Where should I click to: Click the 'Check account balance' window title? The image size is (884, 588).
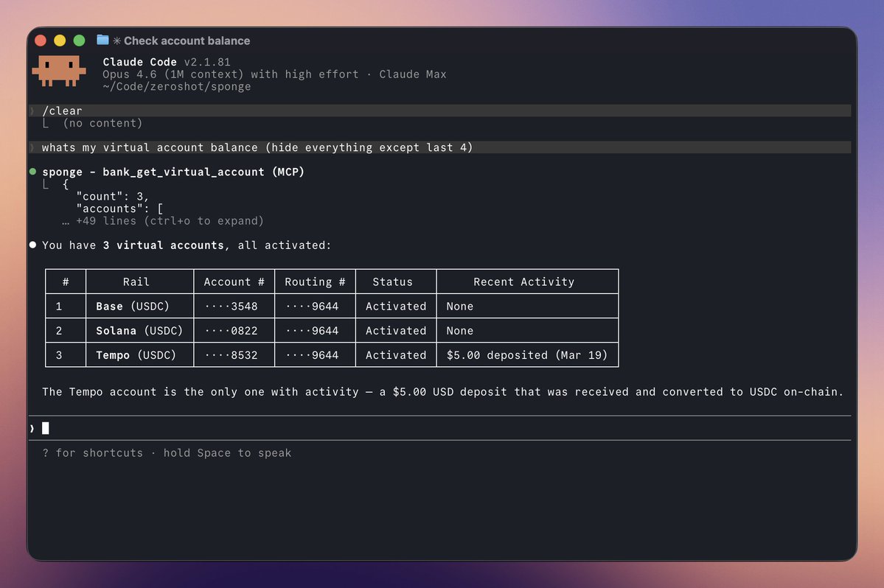click(187, 41)
